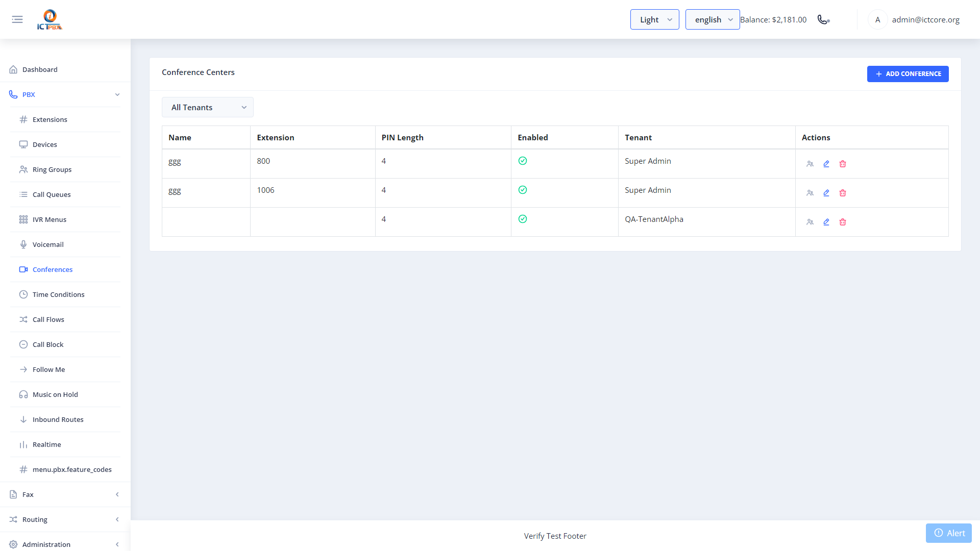Open Extensions page

tap(65, 119)
